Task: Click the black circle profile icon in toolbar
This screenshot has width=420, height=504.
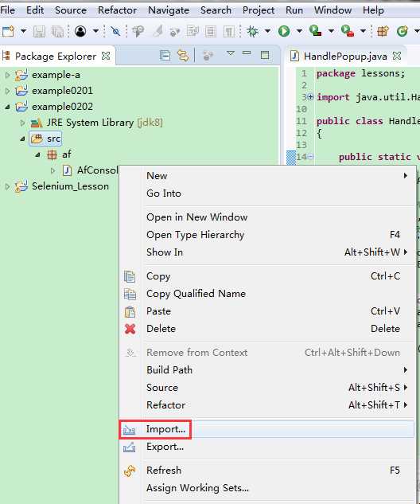Action: point(80,31)
